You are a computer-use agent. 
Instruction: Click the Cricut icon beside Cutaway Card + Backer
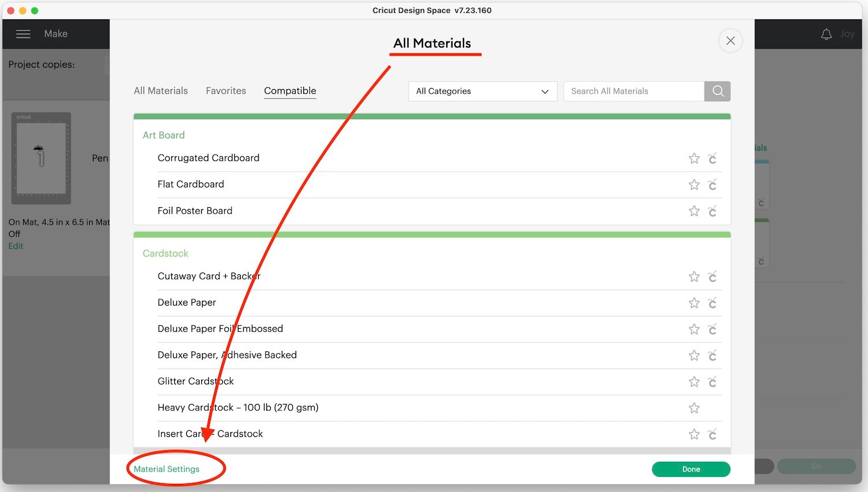pyautogui.click(x=712, y=277)
